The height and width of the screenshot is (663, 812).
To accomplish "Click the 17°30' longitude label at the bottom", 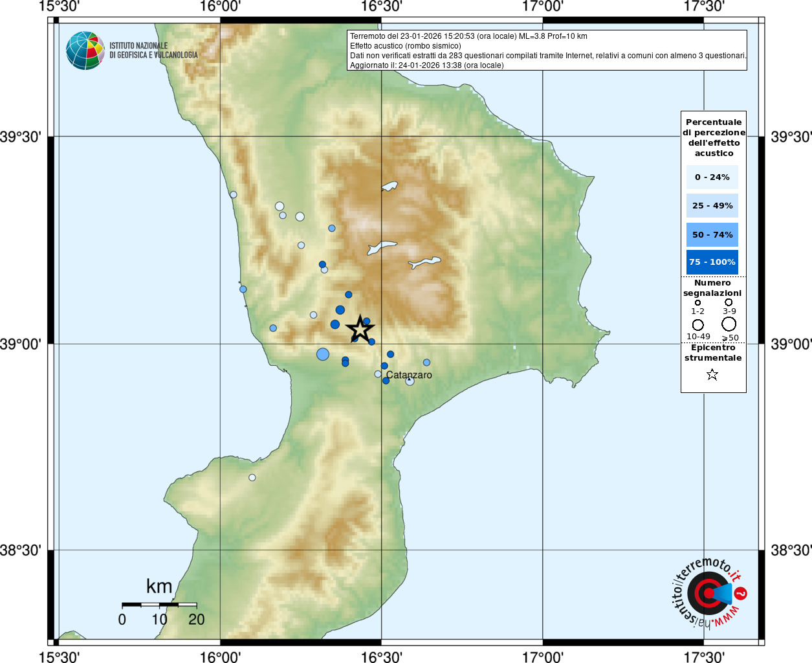I will click(x=704, y=657).
